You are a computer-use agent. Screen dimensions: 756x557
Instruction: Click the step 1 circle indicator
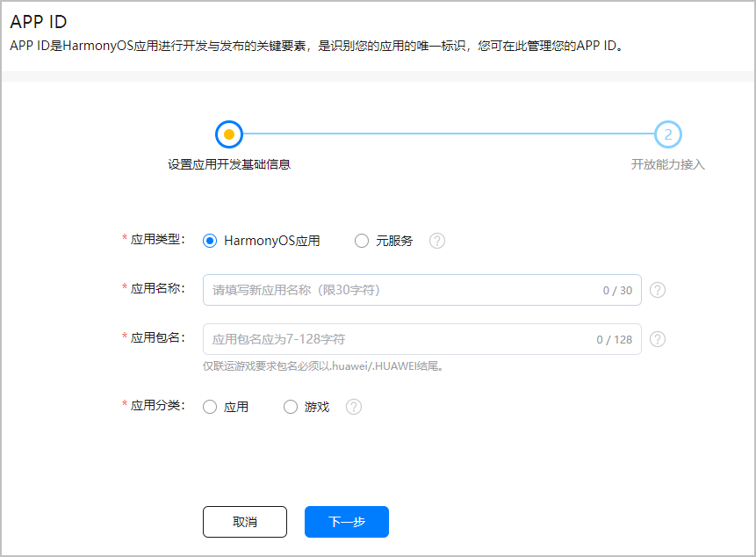tap(228, 134)
